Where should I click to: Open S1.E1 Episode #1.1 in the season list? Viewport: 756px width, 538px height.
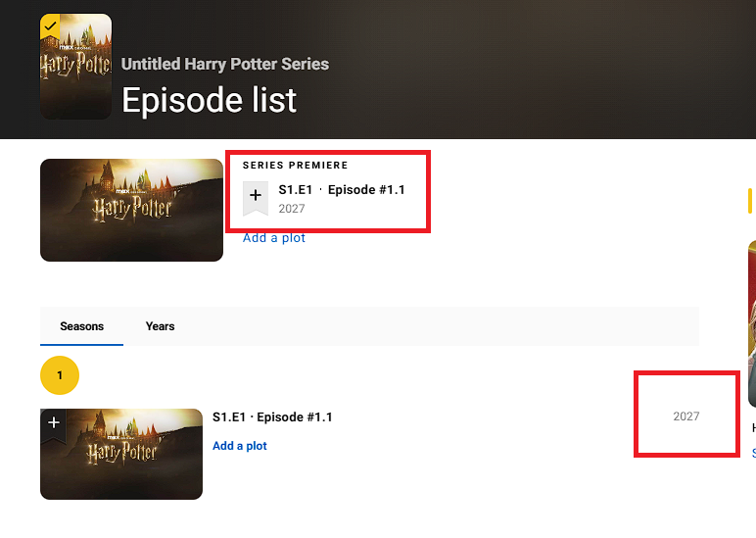pos(272,416)
